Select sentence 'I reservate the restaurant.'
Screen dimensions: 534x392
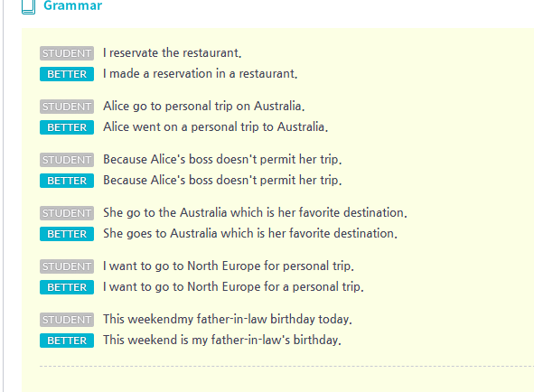[x=173, y=52]
